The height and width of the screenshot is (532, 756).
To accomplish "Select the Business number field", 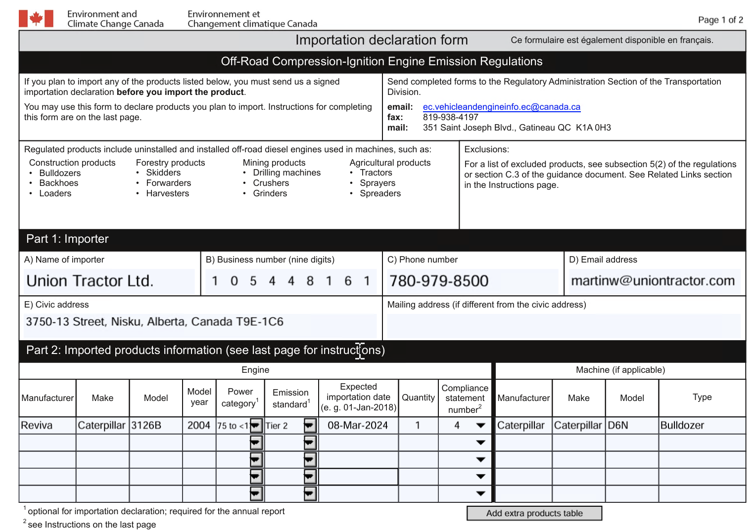I will (x=291, y=281).
